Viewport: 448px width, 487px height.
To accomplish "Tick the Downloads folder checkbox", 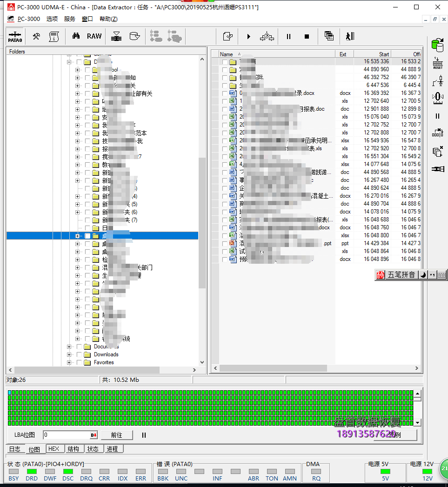I will (x=79, y=355).
